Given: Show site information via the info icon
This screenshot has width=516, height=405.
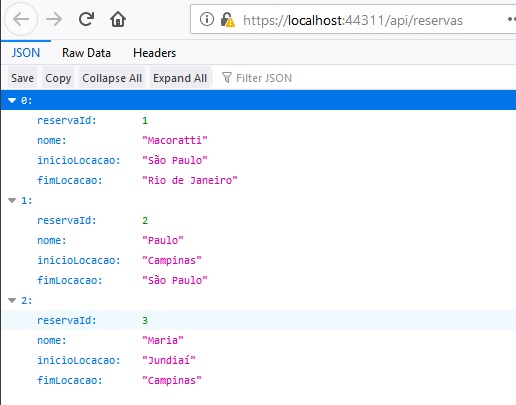Looking at the screenshot, I should 207,19.
